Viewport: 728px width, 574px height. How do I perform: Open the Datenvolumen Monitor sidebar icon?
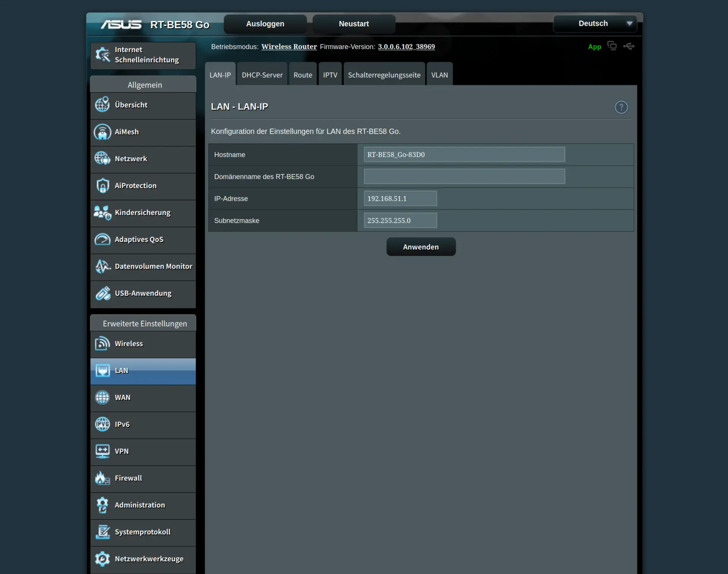tap(102, 266)
